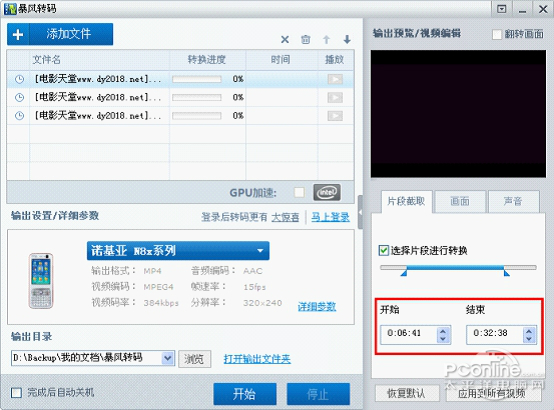Viewport: 554px width, 410px height.
Task: Click the 停止 stop button
Action: pyautogui.click(x=318, y=394)
